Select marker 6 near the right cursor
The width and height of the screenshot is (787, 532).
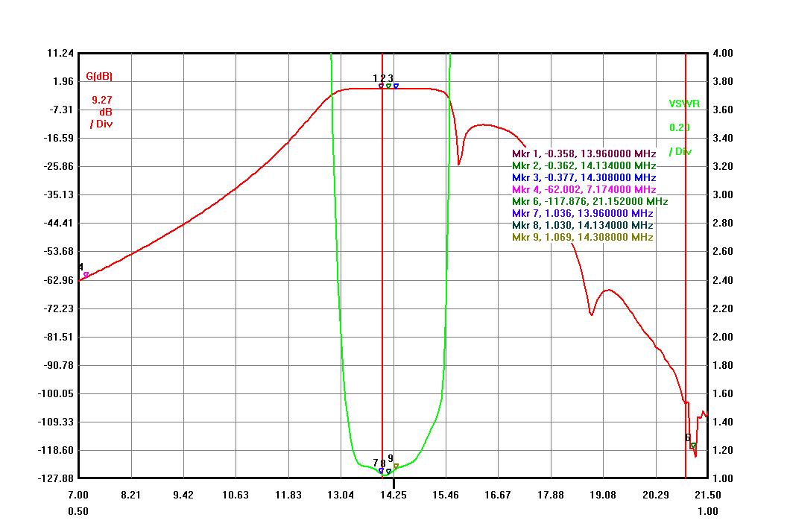coord(693,446)
